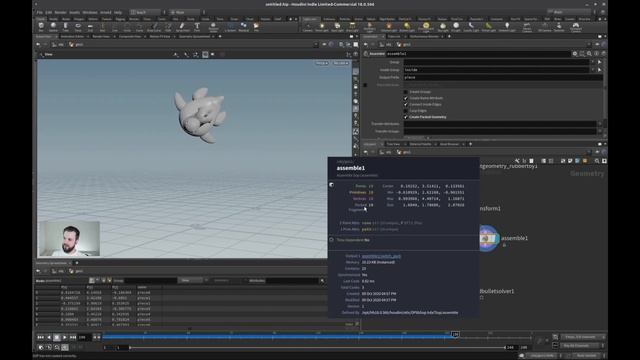Open the Group field dropdown arrow
Image resolution: width=640 pixels, height=360 pixels.
tap(593, 62)
